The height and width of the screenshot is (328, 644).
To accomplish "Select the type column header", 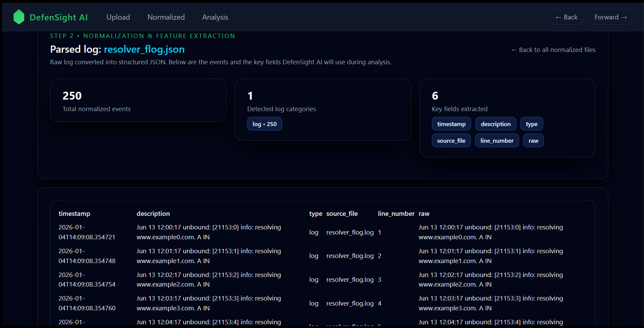I will click(x=316, y=214).
